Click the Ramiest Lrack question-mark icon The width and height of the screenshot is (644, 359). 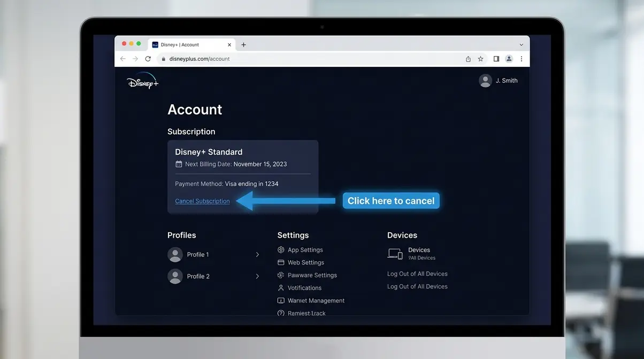pyautogui.click(x=281, y=314)
